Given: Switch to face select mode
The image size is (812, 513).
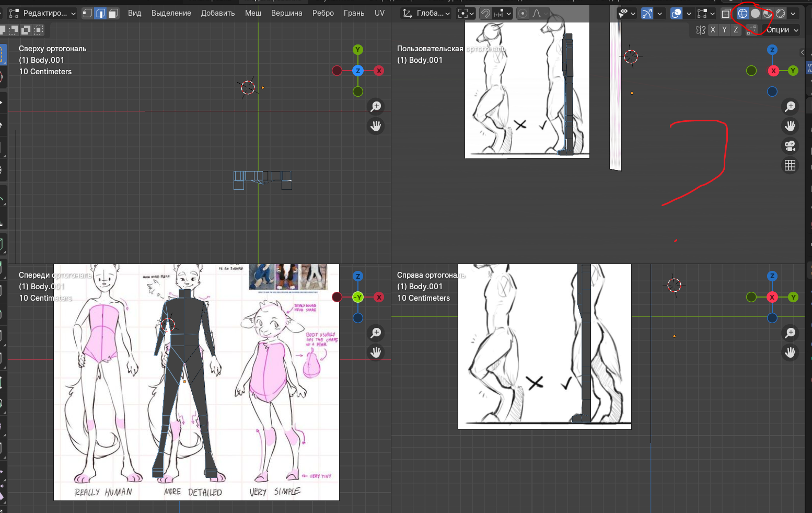Looking at the screenshot, I should pos(113,13).
